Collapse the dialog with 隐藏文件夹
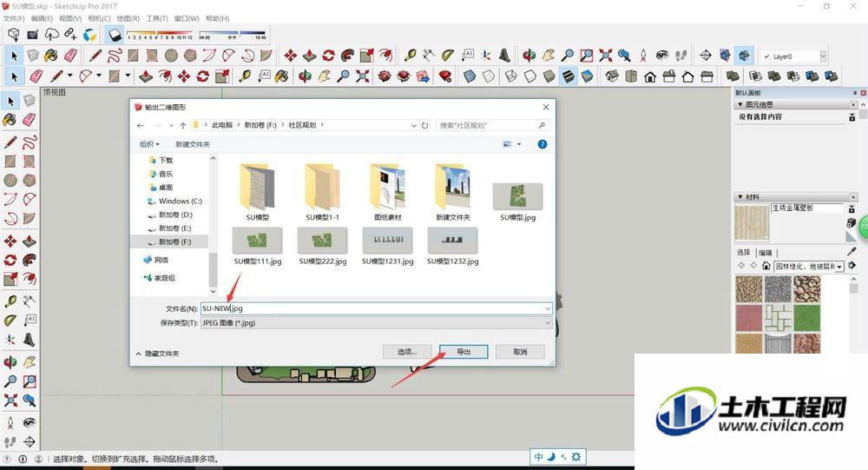The image size is (868, 470). [x=157, y=353]
